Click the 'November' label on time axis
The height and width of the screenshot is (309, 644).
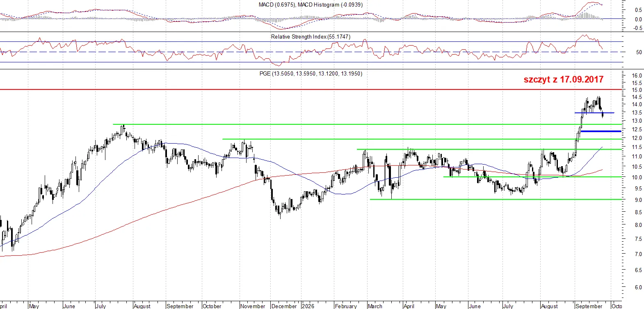253,306
